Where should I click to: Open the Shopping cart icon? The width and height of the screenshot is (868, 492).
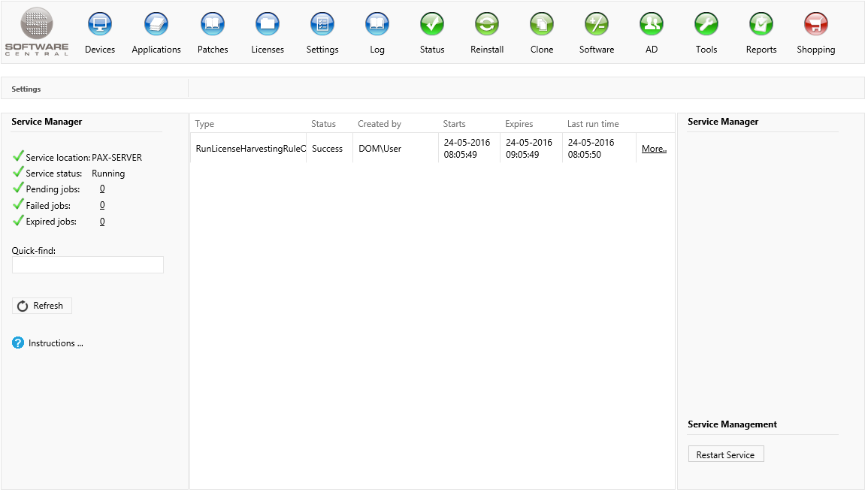(x=816, y=25)
